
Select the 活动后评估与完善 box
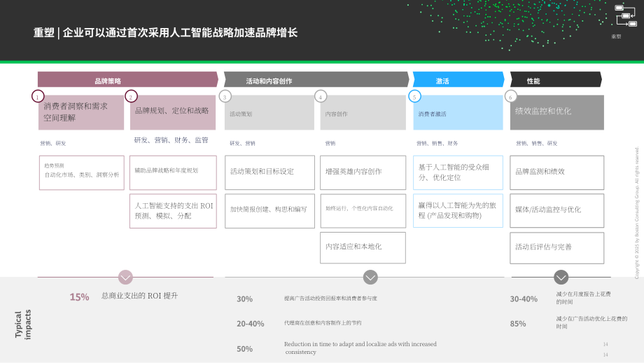pos(557,248)
